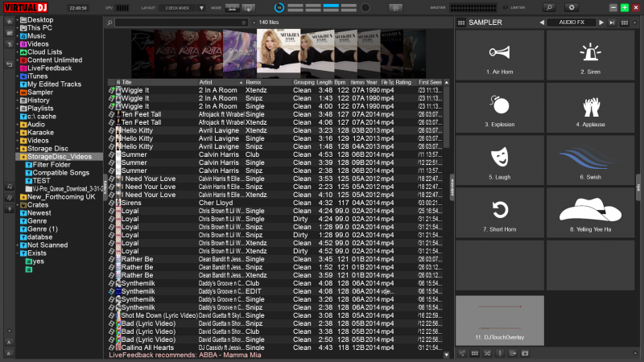Select the Sirens by Cher Lloyd track row
The height and width of the screenshot is (362, 644).
(275, 203)
